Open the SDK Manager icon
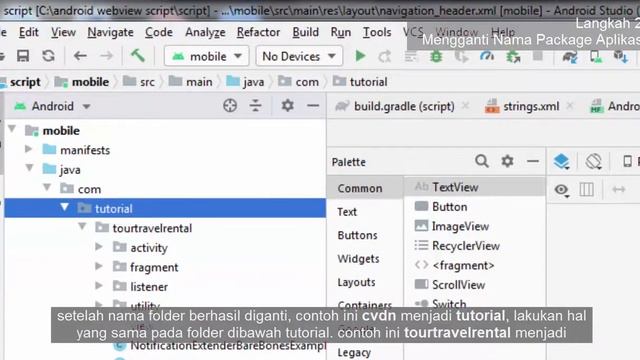The image size is (640, 360). click(x=621, y=57)
